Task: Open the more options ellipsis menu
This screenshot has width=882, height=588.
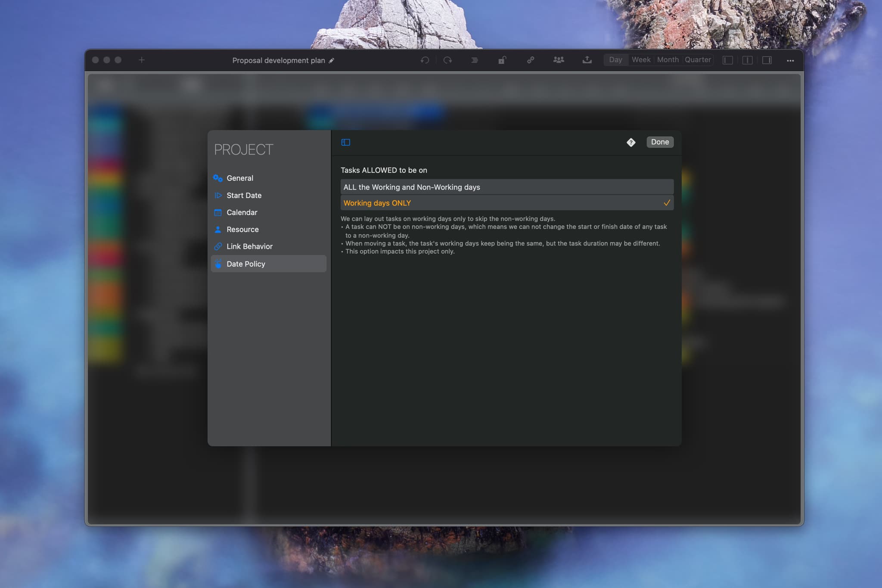Action: click(790, 61)
